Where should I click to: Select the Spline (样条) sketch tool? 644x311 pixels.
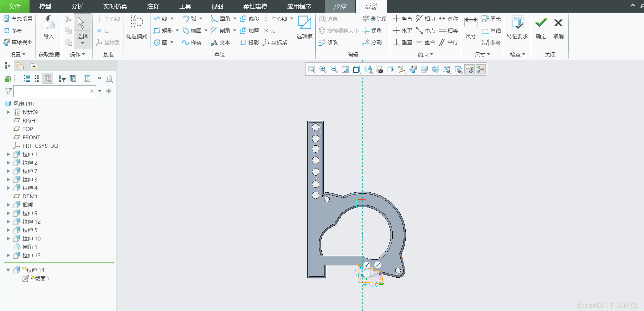(x=192, y=42)
